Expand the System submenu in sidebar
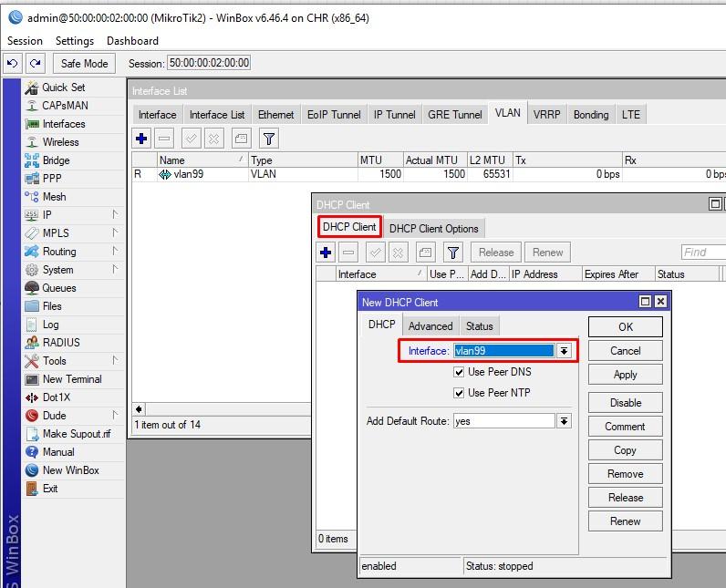Screen dimensions: 726x588 (x=115, y=269)
